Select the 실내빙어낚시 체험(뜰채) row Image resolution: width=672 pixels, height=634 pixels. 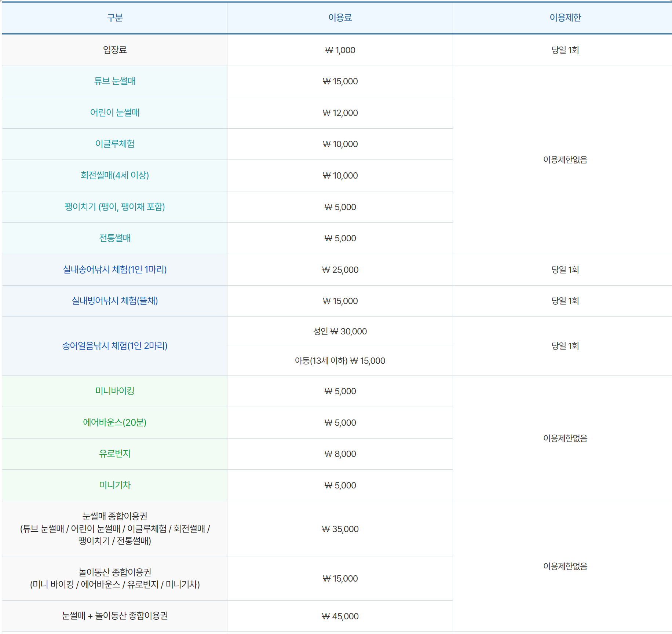coord(114,301)
